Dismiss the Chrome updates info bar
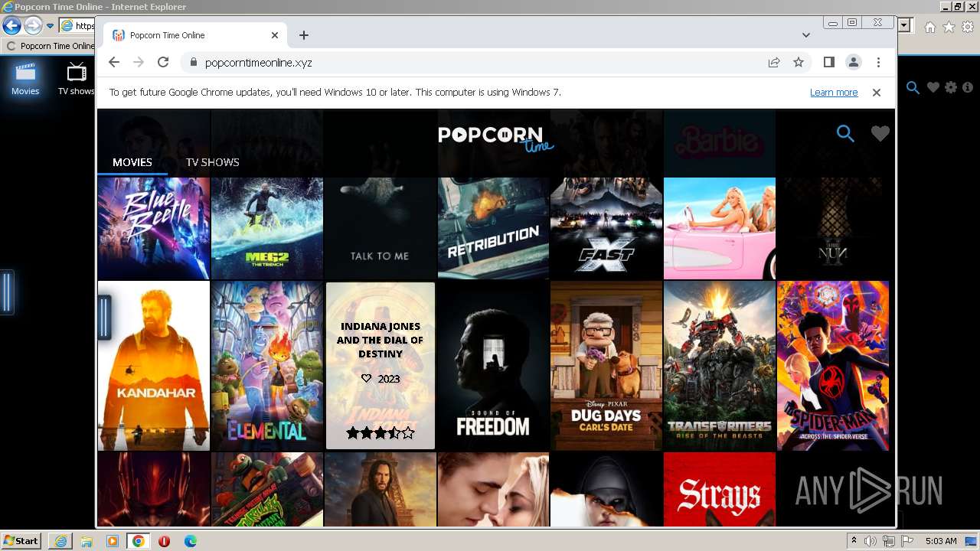 click(x=877, y=92)
